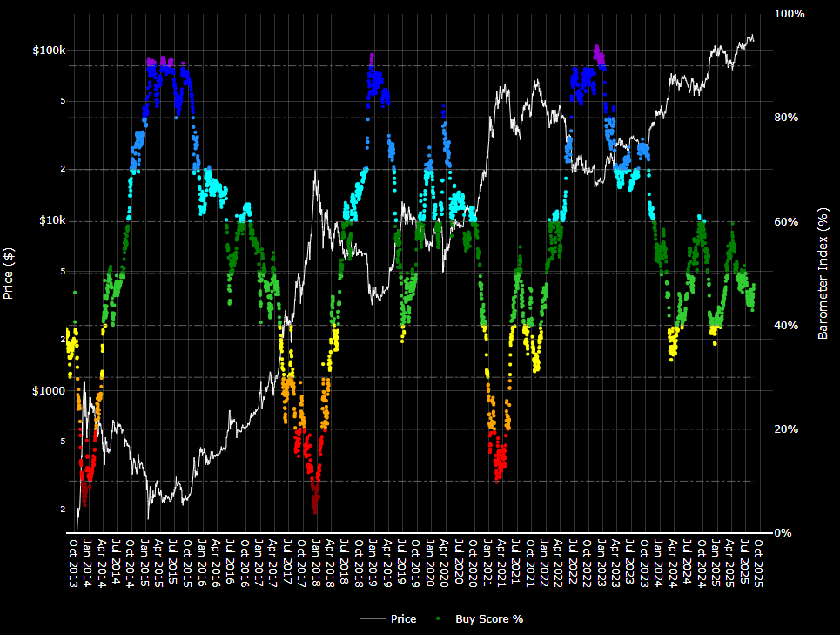Click the Jan 2018 date label
This screenshot has width=840, height=635.
point(316,564)
